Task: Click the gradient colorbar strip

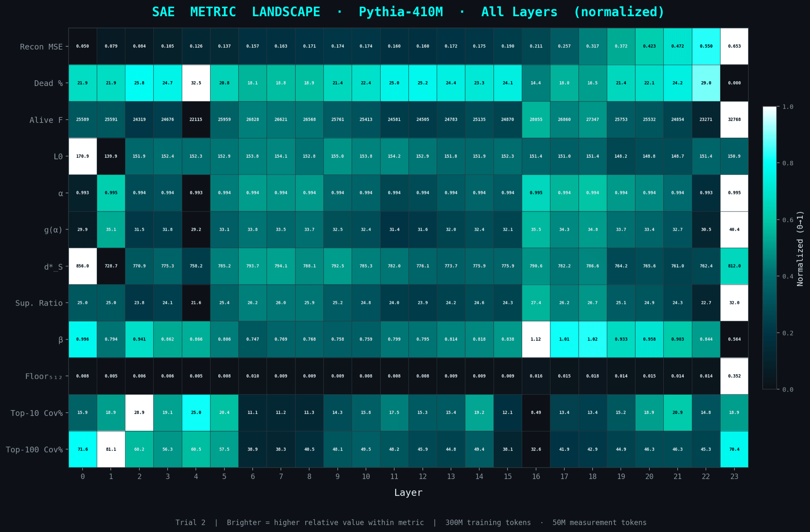Action: pos(769,248)
